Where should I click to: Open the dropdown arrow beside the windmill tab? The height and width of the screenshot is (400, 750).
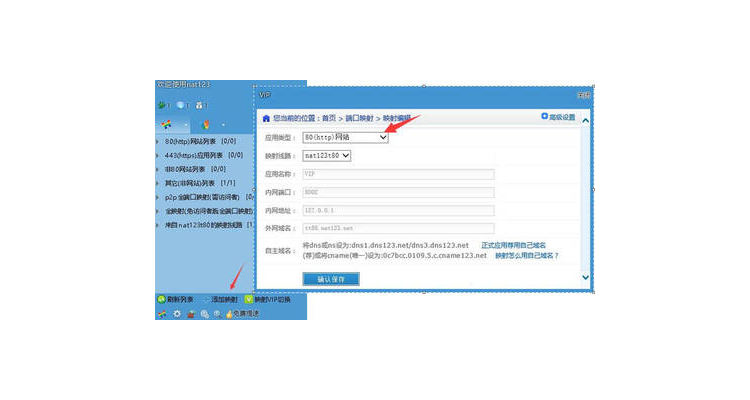pyautogui.click(x=185, y=125)
